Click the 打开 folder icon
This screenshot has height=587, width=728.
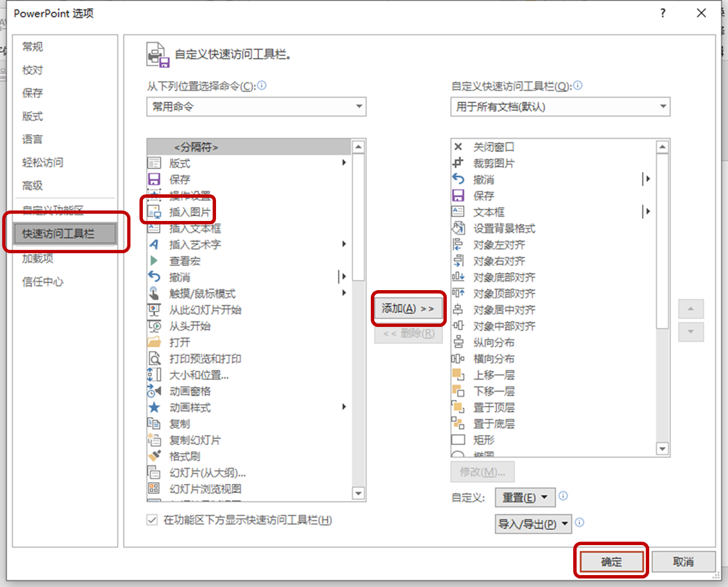[154, 342]
